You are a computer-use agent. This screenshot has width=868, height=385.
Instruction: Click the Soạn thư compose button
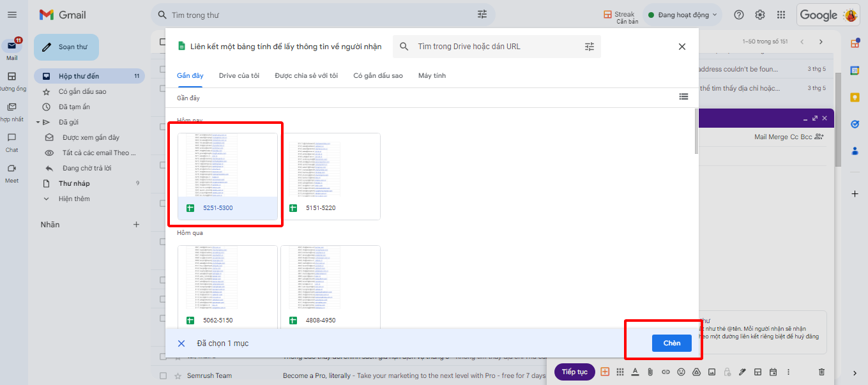click(66, 47)
